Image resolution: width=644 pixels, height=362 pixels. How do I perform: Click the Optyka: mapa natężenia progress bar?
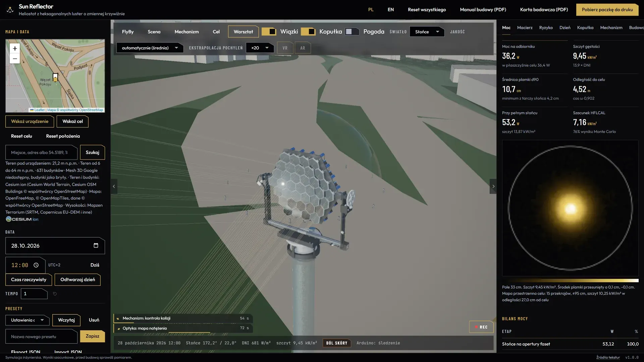[183, 328]
